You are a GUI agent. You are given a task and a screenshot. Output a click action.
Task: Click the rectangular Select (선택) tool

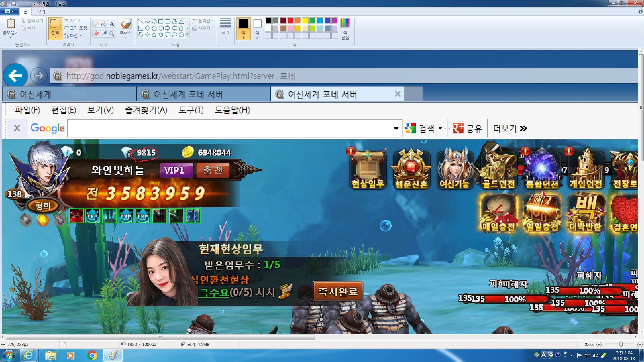coord(55,24)
